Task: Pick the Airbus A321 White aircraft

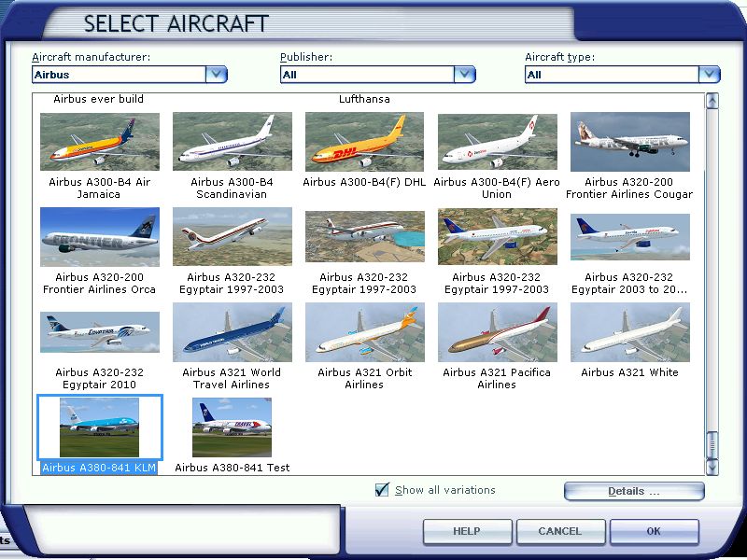Action: (x=629, y=332)
